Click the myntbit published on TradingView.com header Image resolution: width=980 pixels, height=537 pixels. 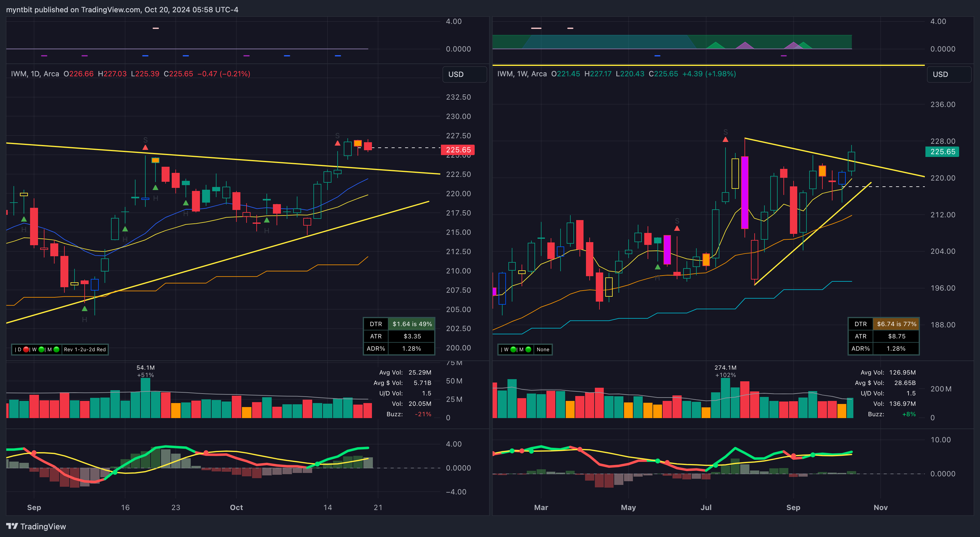(122, 10)
